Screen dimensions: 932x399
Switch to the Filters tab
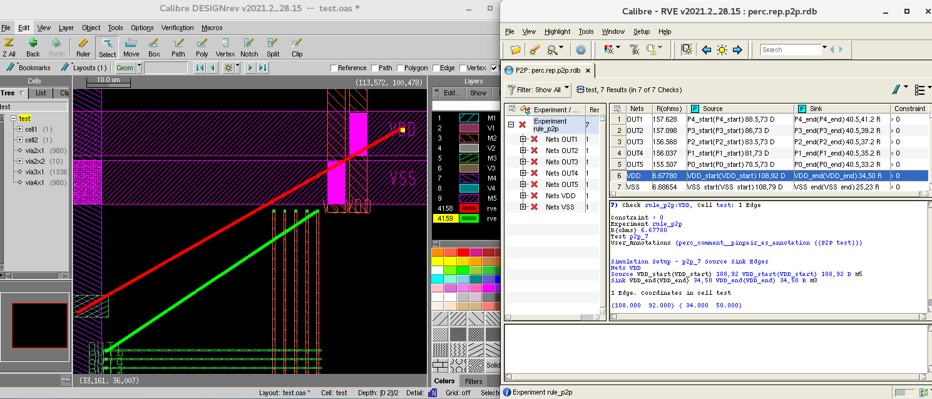(474, 381)
